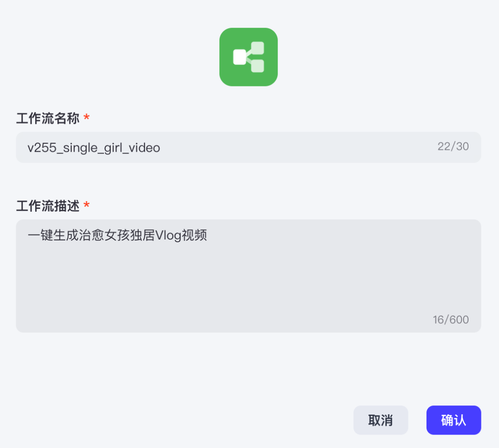Place cursor in 一键生成治愈女孩独居Vlog视频 text
Screen dimensions: 499x448
117,235
